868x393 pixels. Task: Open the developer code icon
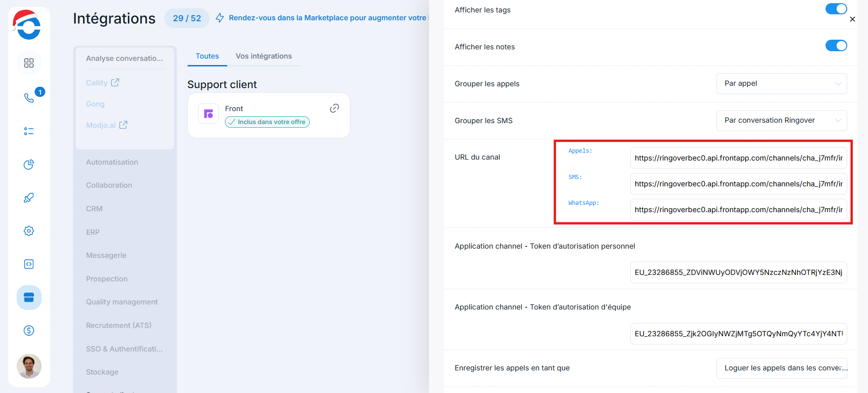coord(29,264)
